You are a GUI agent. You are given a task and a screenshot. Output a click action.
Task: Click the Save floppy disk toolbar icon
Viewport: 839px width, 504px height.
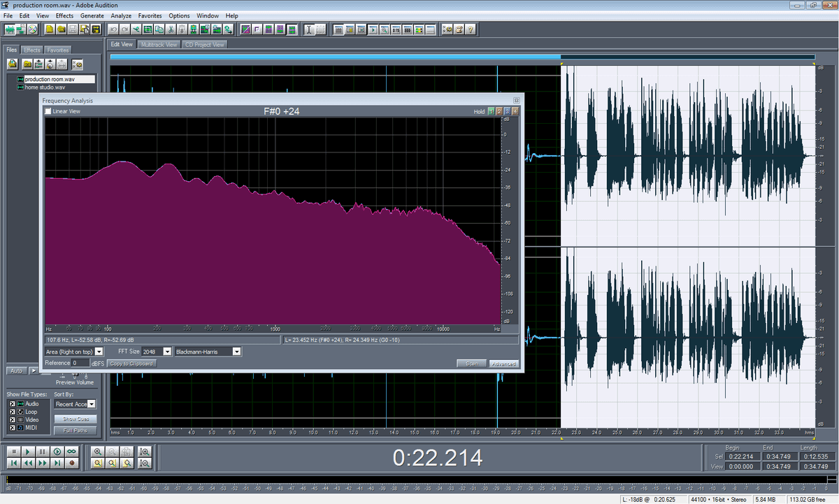(73, 29)
